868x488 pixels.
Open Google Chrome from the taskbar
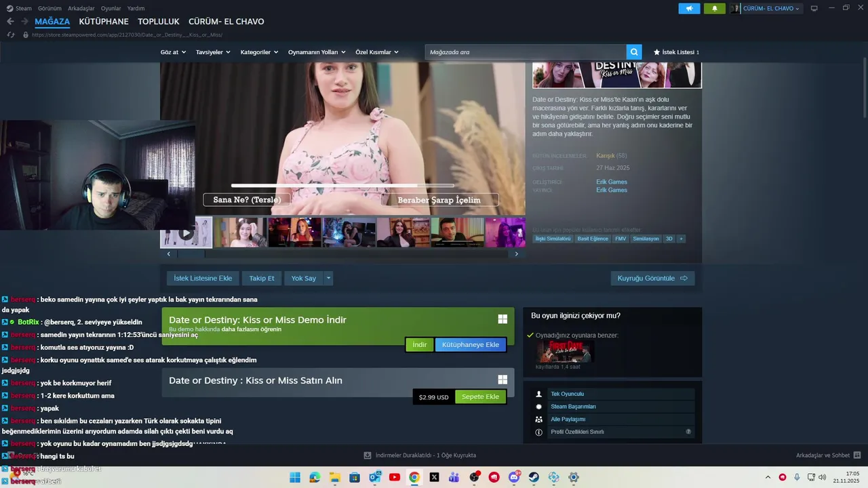coord(414,477)
